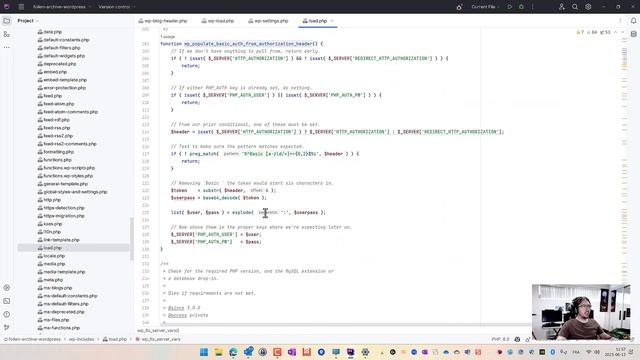Click load.php in breadcrumb bar
640x360 pixels.
coord(115,339)
